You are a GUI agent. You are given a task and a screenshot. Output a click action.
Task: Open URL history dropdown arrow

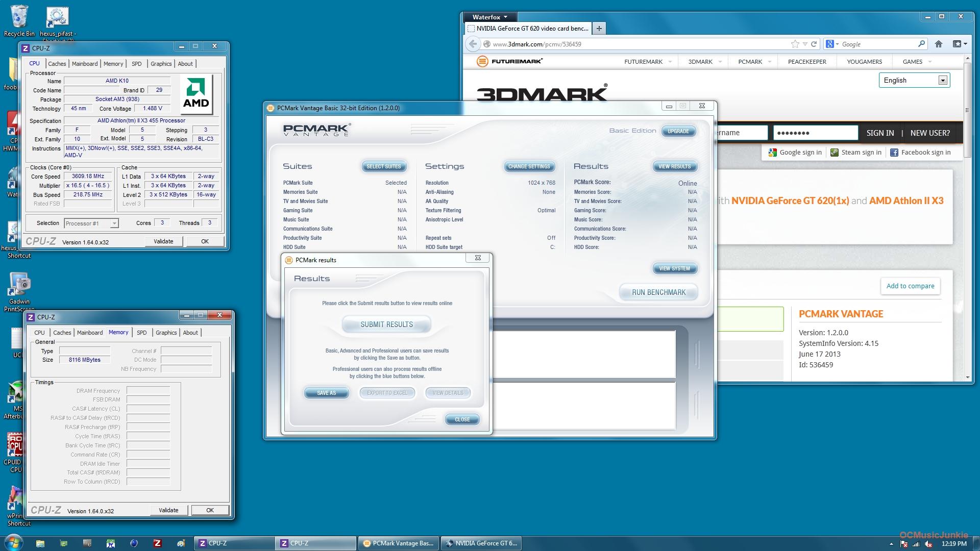805,44
